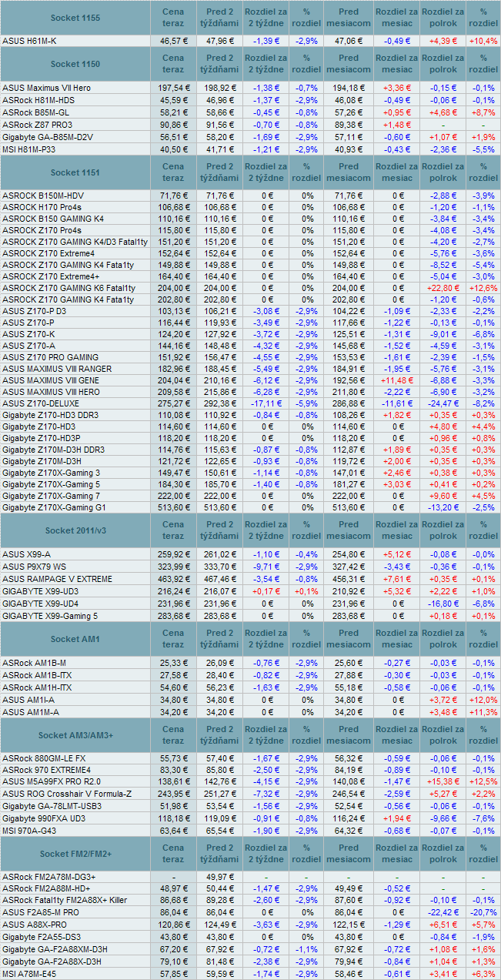
Task: Click current price 463,92 € of RAMPAGE V EXTREME
Action: (x=173, y=578)
